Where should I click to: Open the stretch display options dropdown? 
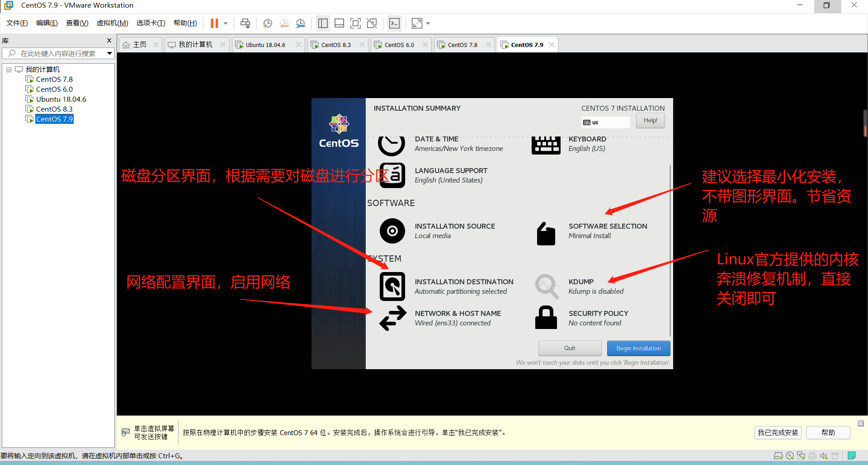pyautogui.click(x=428, y=23)
